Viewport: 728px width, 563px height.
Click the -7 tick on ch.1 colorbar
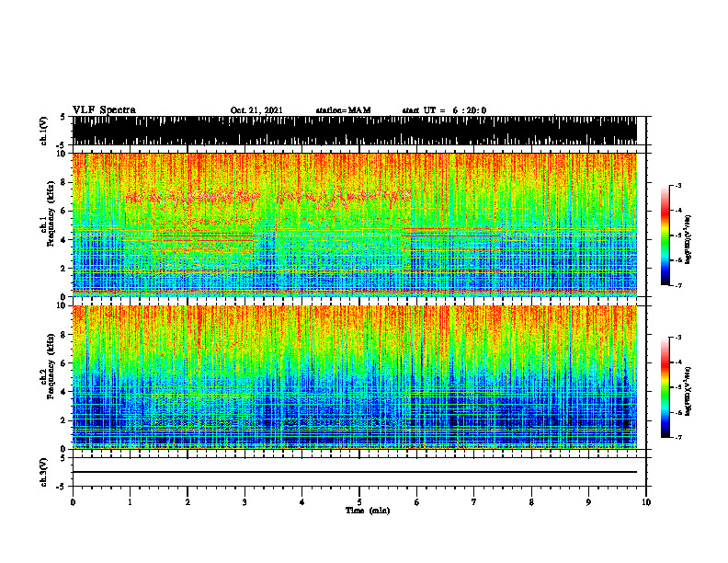pyautogui.click(x=678, y=285)
